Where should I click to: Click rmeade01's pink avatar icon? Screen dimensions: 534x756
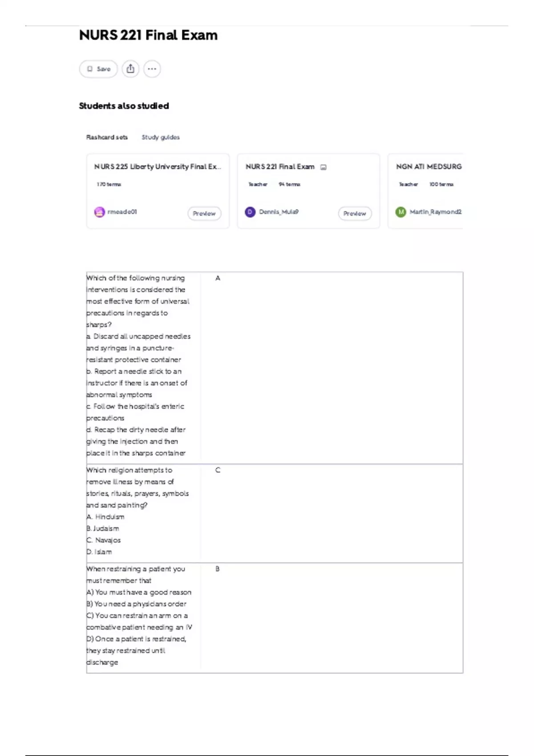(x=99, y=212)
